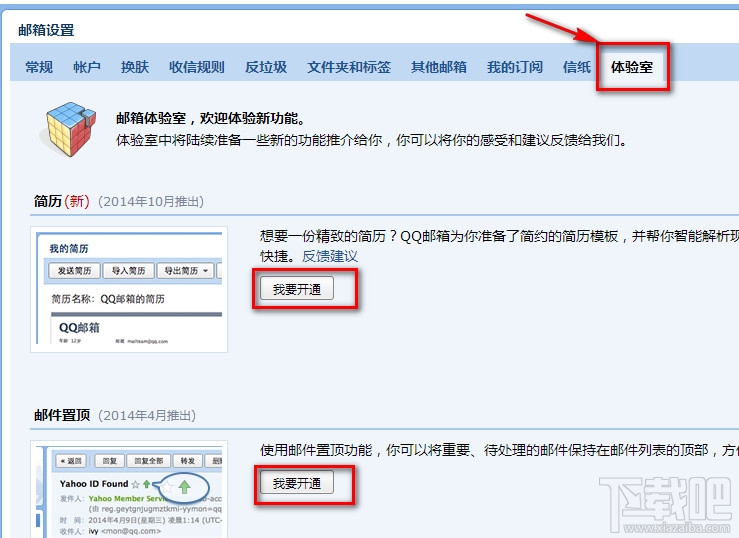Viewport: 739px width, 538px height.
Task: Select the 换肤 tab
Action: tap(135, 67)
